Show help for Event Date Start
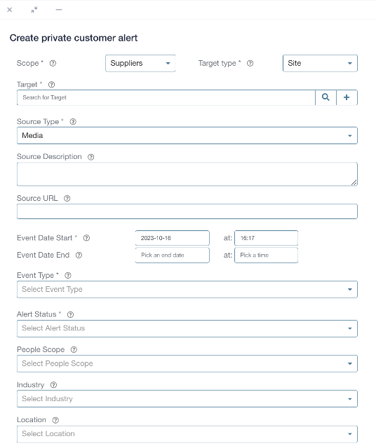 86,238
